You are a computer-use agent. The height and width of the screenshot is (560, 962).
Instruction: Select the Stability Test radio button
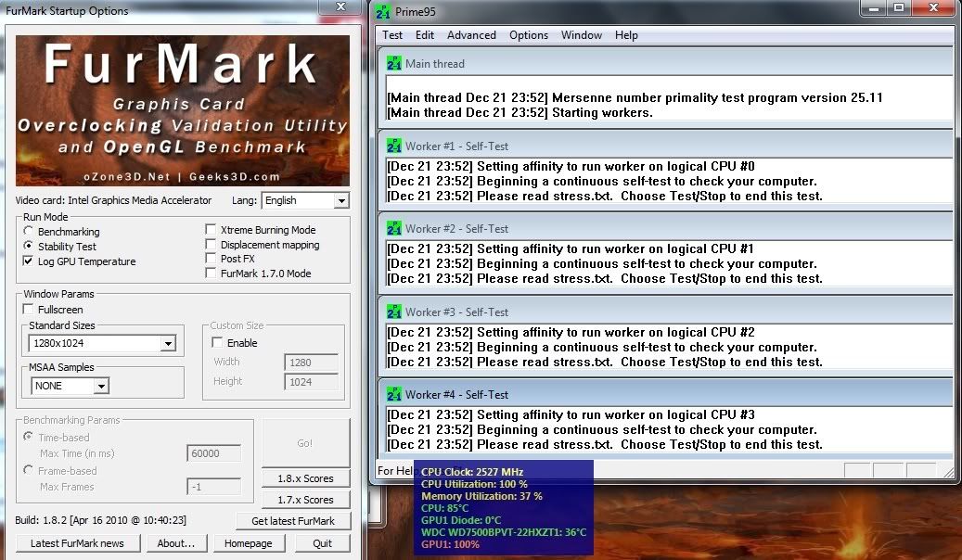click(30, 247)
